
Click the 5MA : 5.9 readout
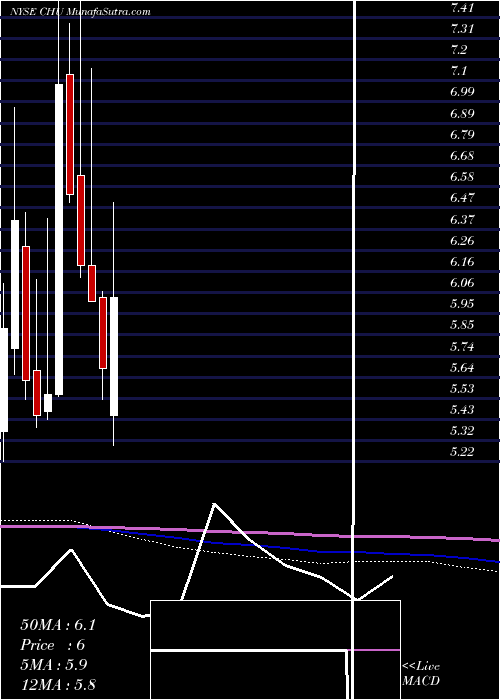(54, 665)
